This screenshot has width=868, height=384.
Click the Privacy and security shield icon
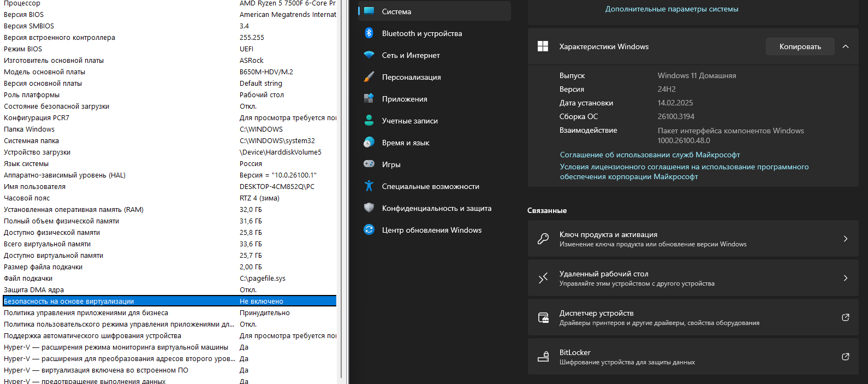pos(369,208)
